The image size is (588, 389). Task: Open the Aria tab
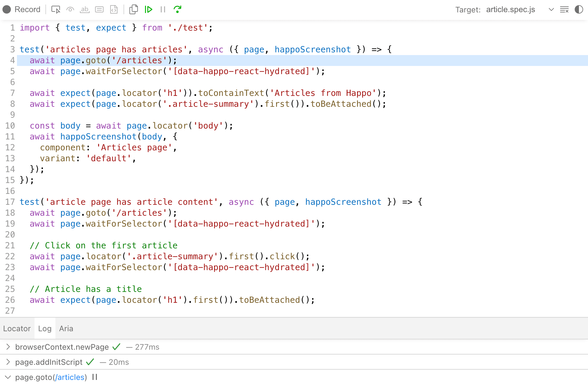66,329
